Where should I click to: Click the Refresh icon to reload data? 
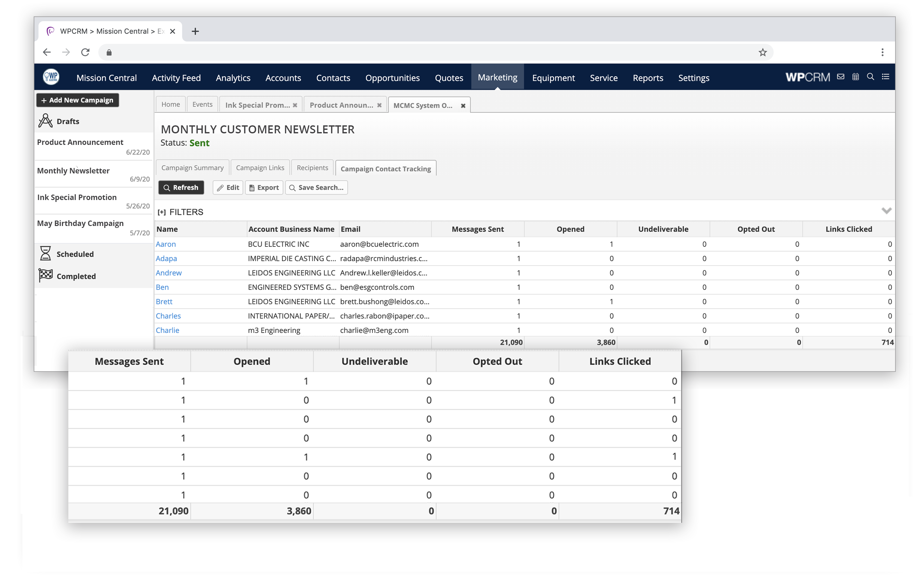click(x=180, y=188)
